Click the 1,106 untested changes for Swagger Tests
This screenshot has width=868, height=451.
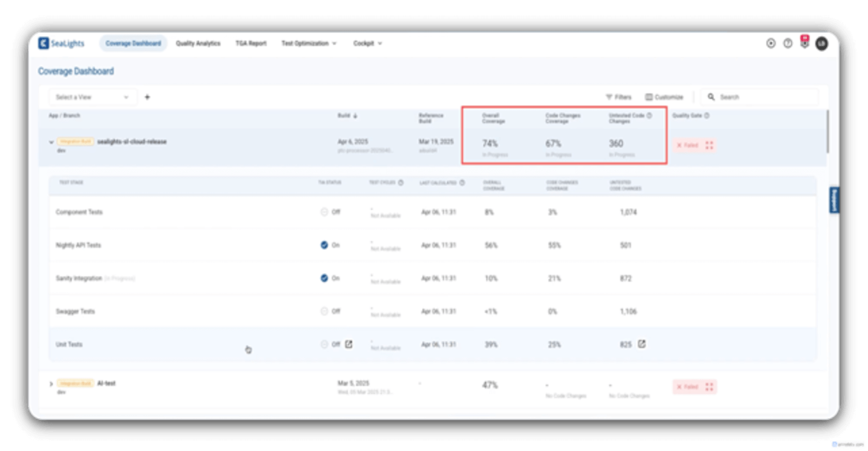tap(628, 312)
